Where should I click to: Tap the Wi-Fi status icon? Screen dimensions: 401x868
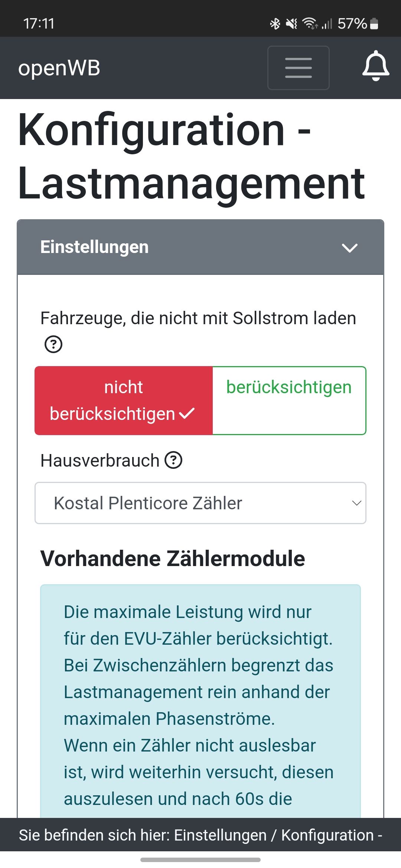[x=310, y=24]
